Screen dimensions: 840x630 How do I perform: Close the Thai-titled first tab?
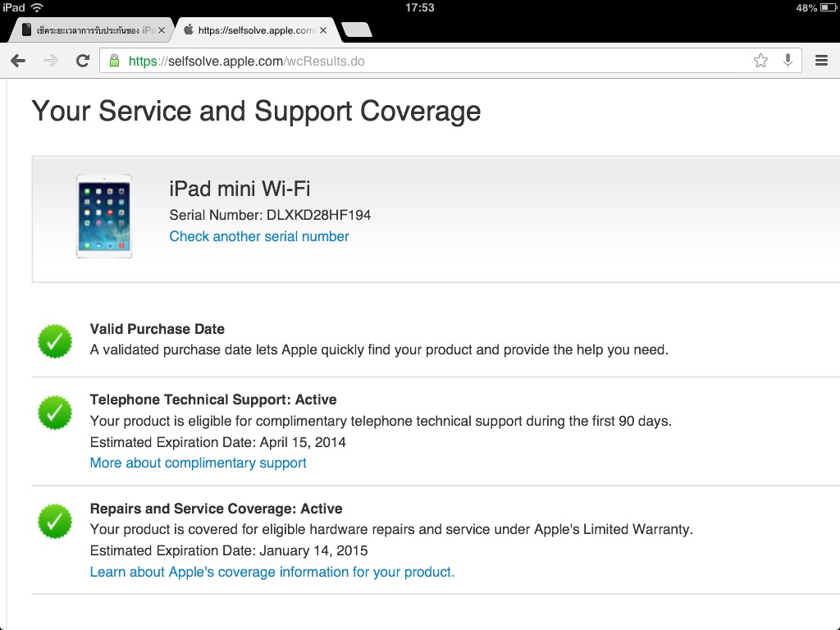click(x=162, y=30)
